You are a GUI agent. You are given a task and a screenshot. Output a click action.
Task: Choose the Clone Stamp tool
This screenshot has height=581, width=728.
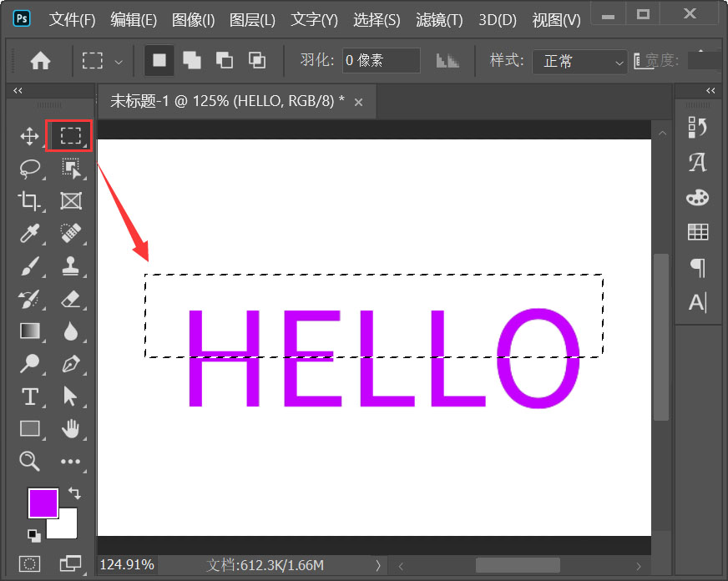(69, 266)
